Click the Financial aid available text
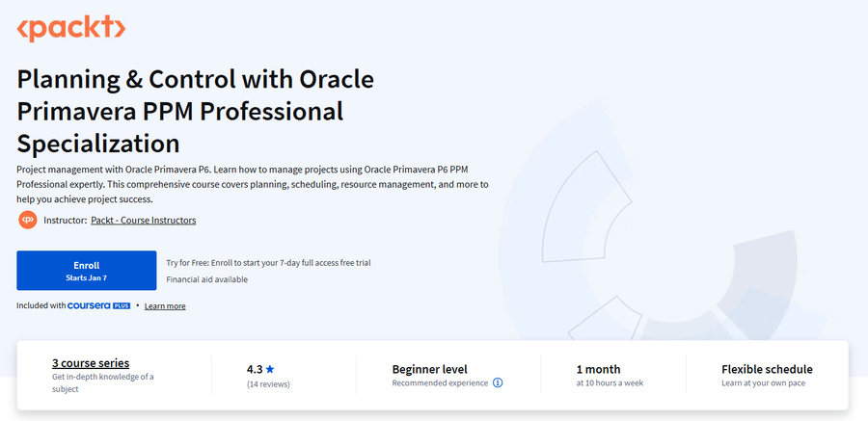This screenshot has width=868, height=421. coord(207,279)
